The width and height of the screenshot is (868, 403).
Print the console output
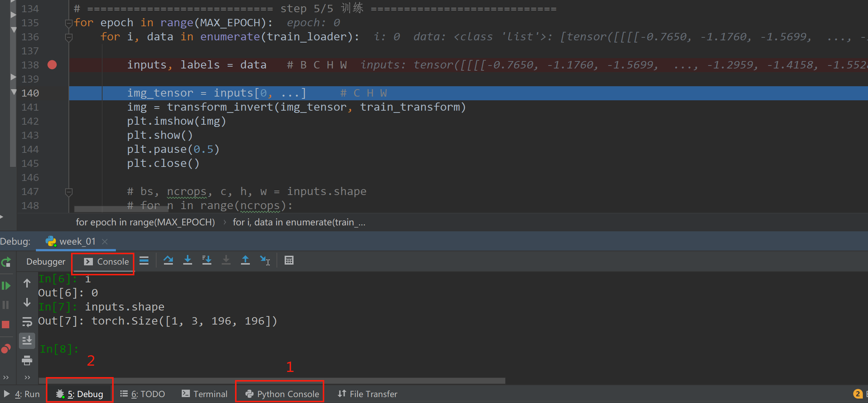coord(27,360)
